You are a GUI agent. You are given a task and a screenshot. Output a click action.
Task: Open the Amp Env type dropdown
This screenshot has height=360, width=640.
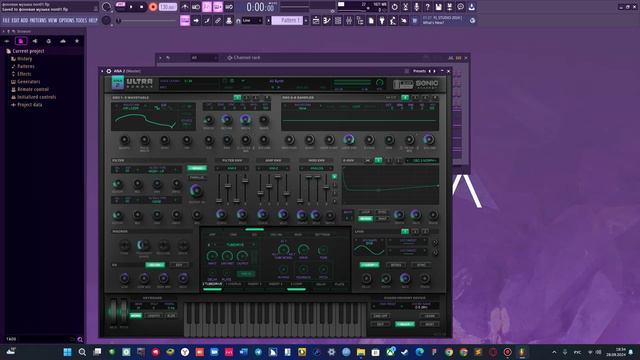273,168
